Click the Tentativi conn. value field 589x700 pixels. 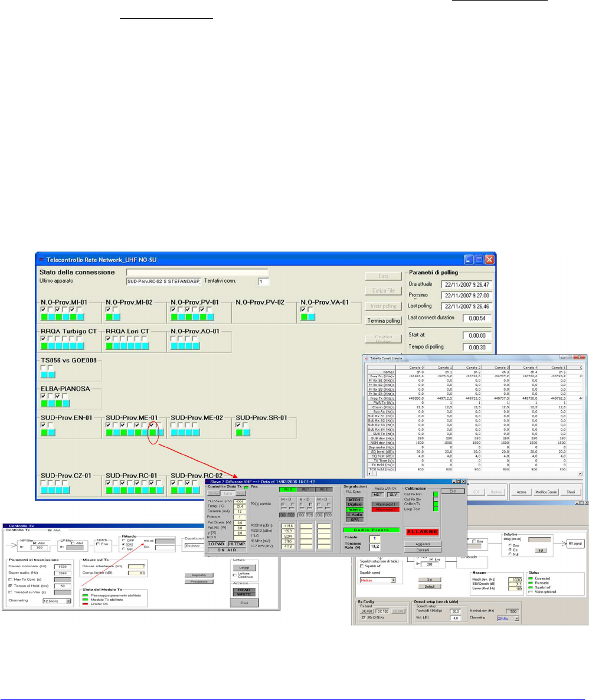click(x=263, y=282)
